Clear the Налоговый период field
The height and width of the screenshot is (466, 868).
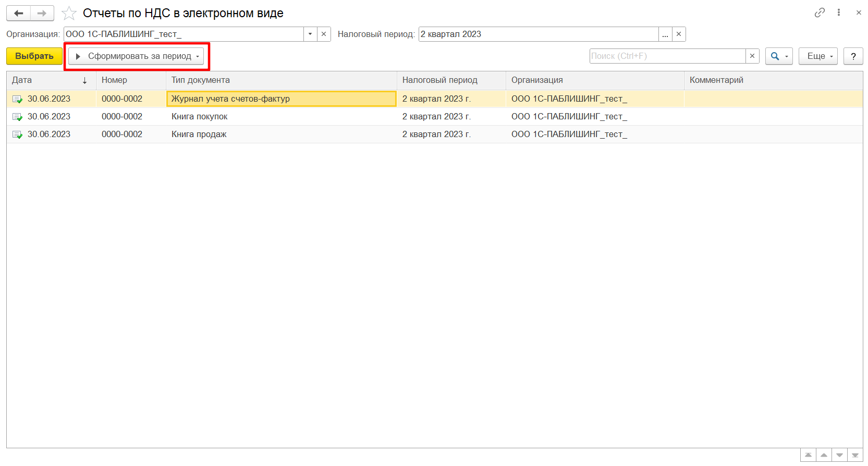679,34
